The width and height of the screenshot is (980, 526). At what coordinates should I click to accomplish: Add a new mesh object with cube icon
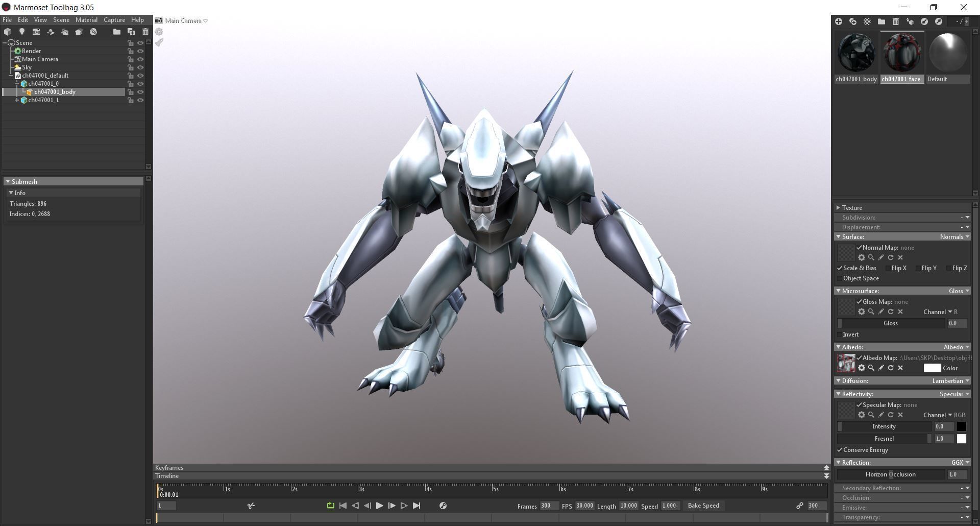click(8, 32)
